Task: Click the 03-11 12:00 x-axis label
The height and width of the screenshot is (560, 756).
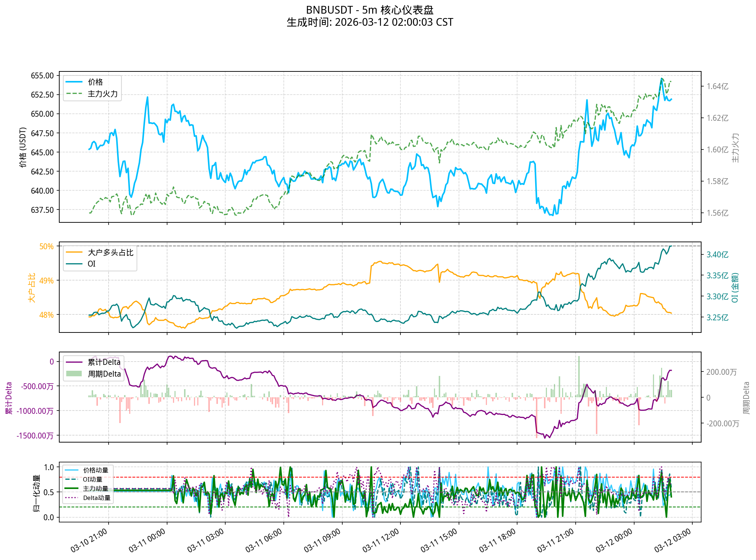Action: [x=381, y=540]
